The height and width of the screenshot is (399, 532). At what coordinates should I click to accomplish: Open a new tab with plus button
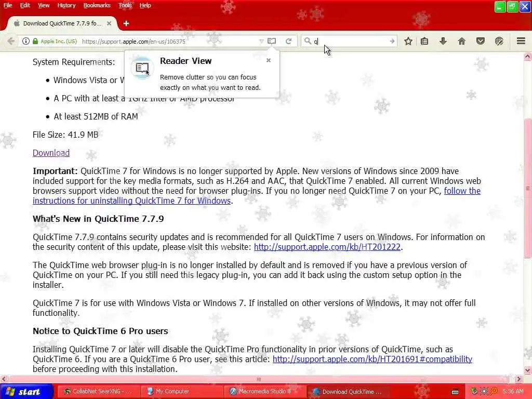click(x=126, y=23)
